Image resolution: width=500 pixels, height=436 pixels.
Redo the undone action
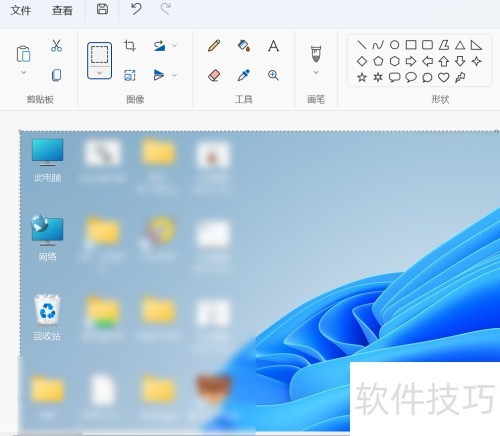click(x=166, y=9)
